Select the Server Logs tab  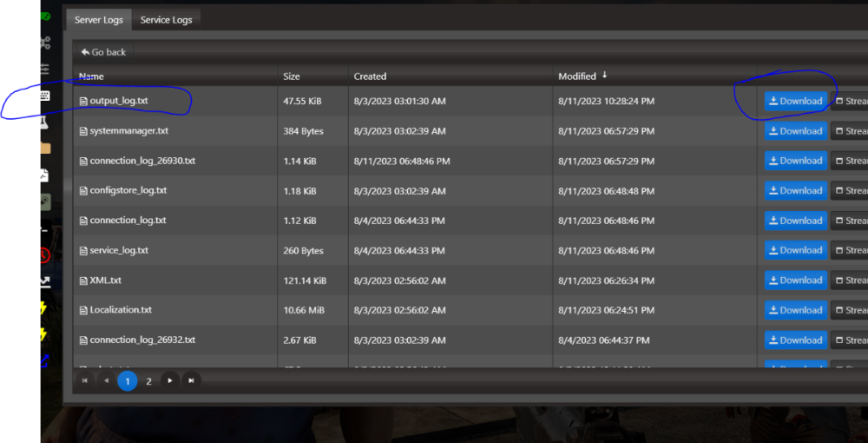tap(98, 19)
